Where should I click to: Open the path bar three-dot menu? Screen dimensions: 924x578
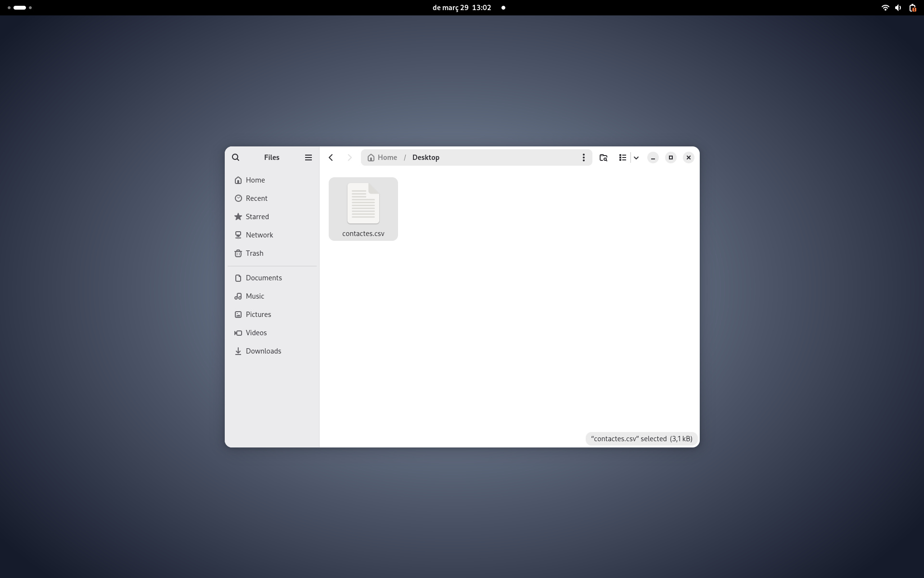point(583,158)
